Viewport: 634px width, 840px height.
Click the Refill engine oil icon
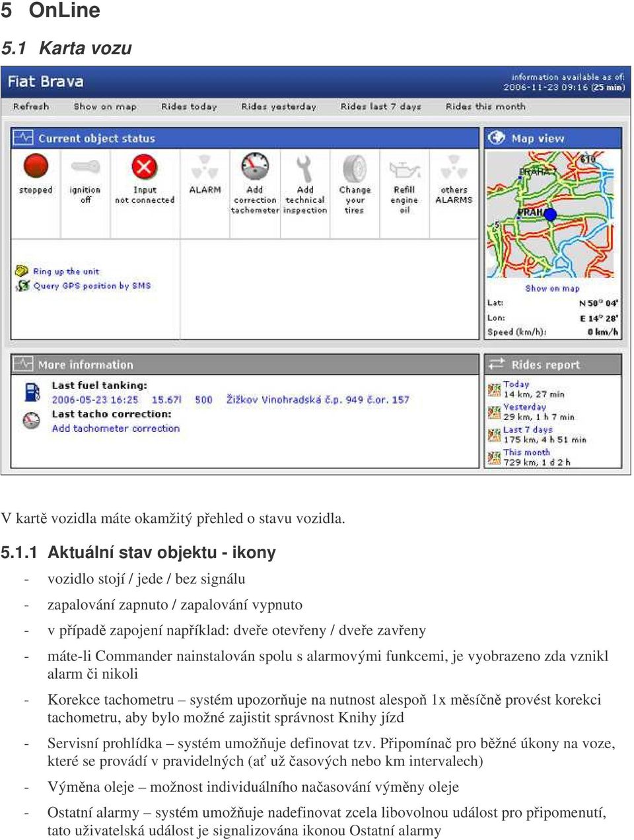tap(404, 170)
